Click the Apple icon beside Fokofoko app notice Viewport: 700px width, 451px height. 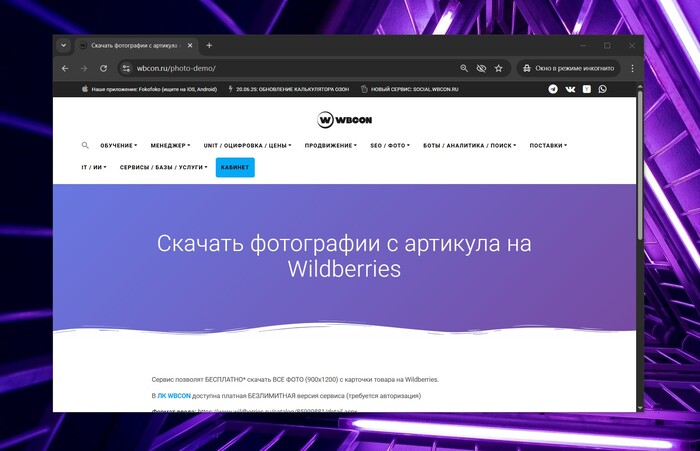click(x=85, y=89)
